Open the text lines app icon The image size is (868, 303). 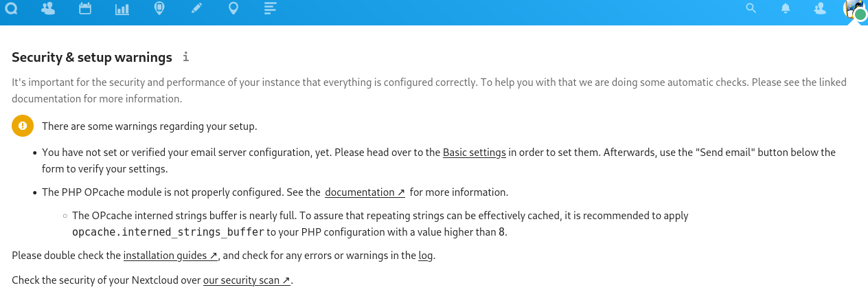[x=271, y=9]
